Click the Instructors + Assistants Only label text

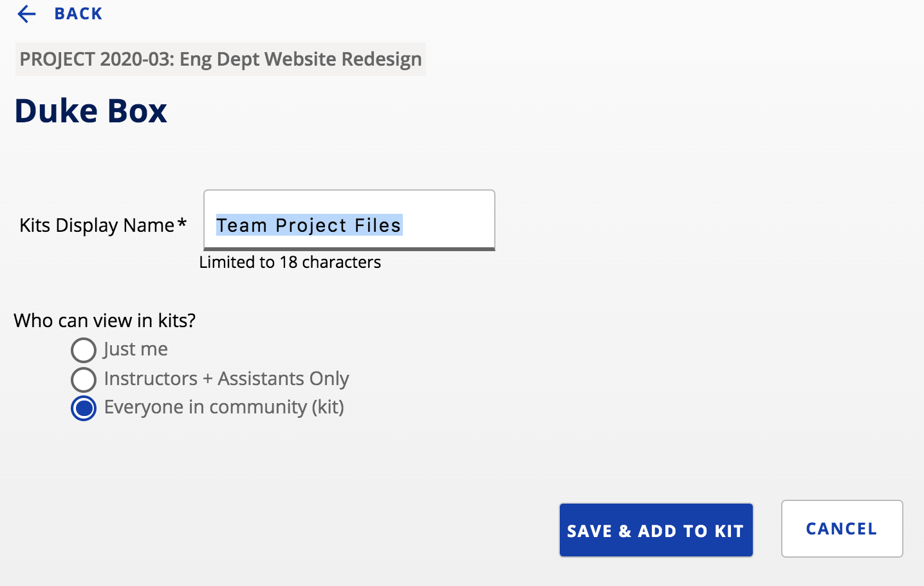(226, 379)
